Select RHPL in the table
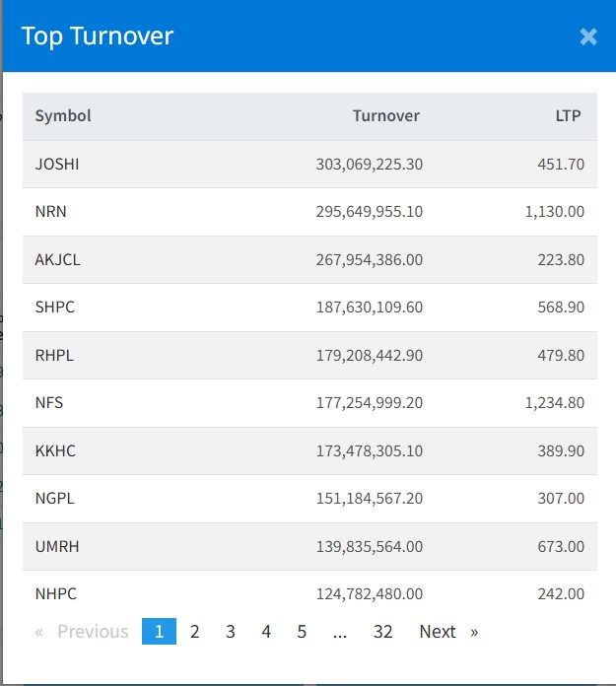The height and width of the screenshot is (686, 616). tap(55, 356)
